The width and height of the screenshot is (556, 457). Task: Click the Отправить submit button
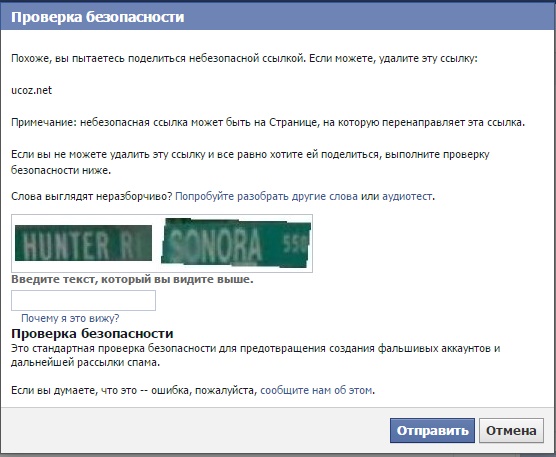432,430
